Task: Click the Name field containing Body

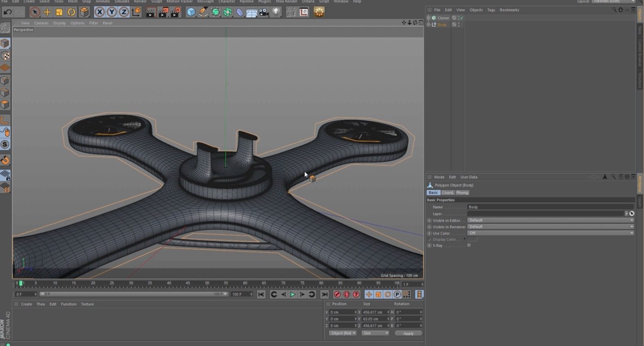Action: click(x=551, y=207)
